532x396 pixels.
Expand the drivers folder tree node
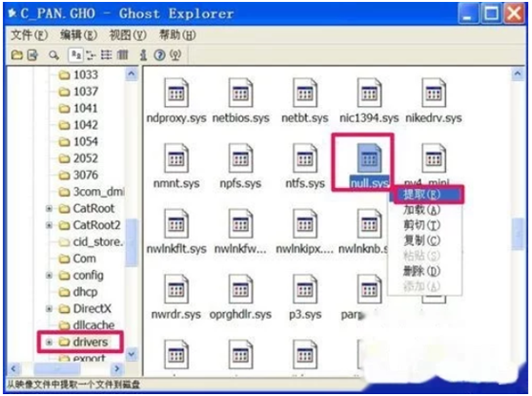50,342
